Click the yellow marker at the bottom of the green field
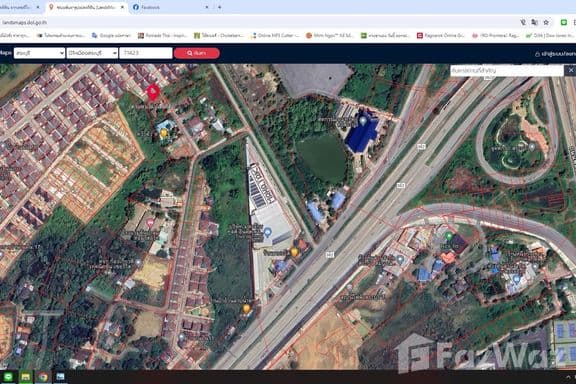Viewport: 576px width, 384px height. click(246, 309)
